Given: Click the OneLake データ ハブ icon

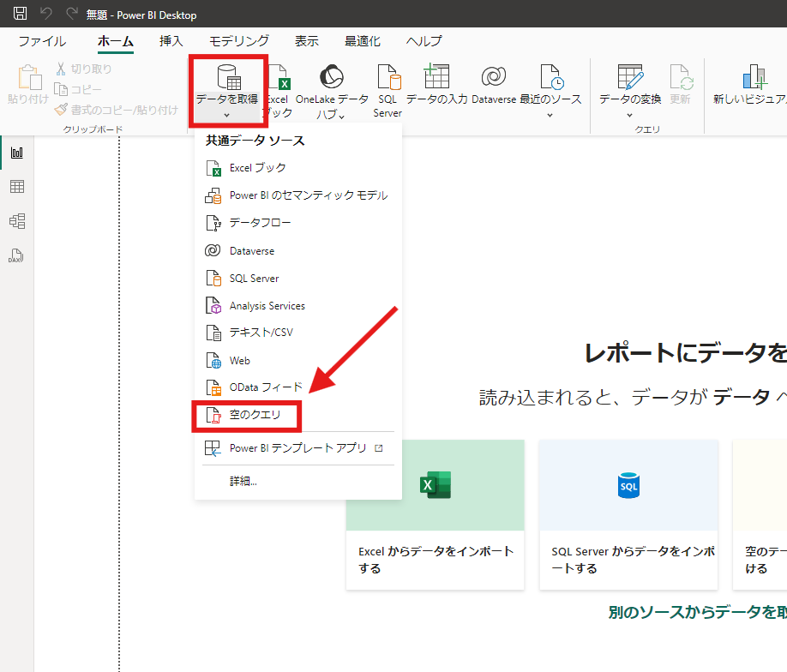Looking at the screenshot, I should point(332,76).
